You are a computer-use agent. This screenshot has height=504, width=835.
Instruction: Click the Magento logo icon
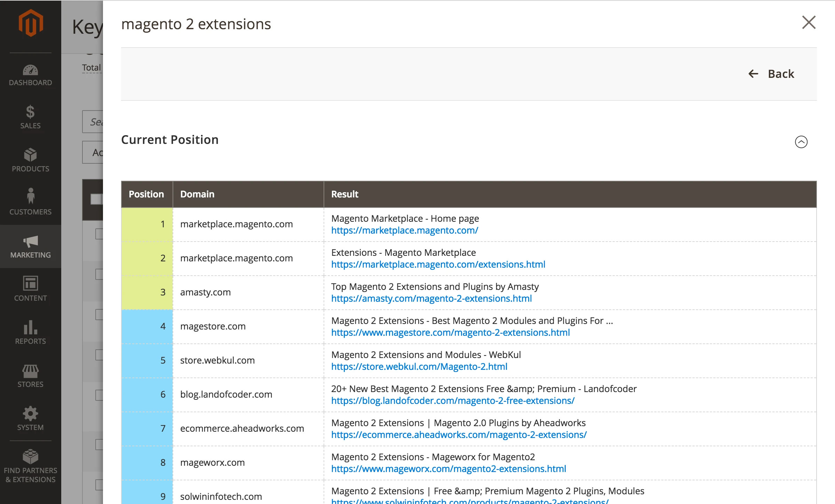coord(31,23)
